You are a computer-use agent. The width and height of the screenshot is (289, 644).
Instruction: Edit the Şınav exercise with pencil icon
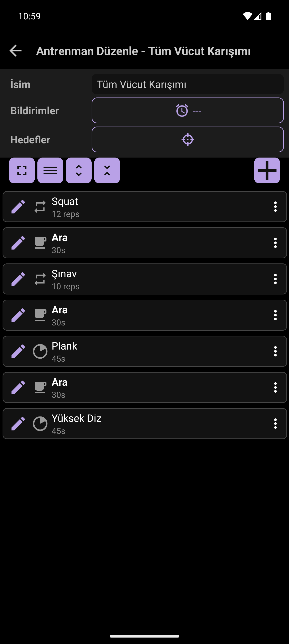[18, 279]
